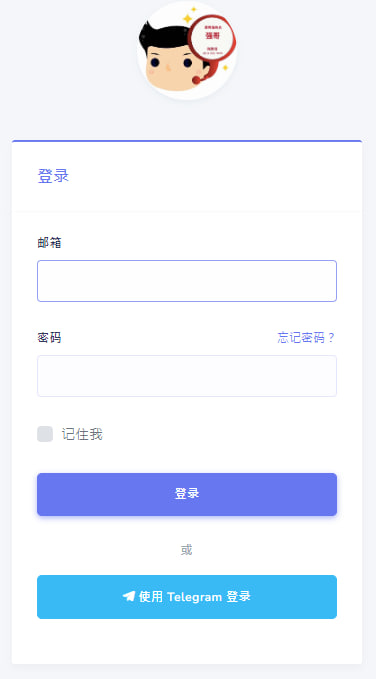Viewport: 376px width, 679px height.
Task: Click the red 强哥 text inside the badge
Action: pyautogui.click(x=213, y=36)
